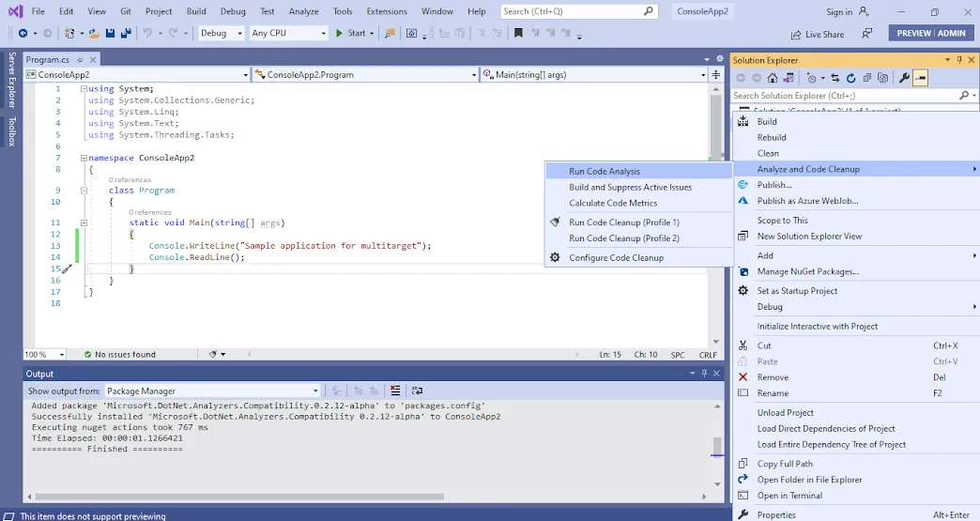The height and width of the screenshot is (521, 980).
Task: Select Manage NuGet Packages from context menu
Action: click(856, 271)
